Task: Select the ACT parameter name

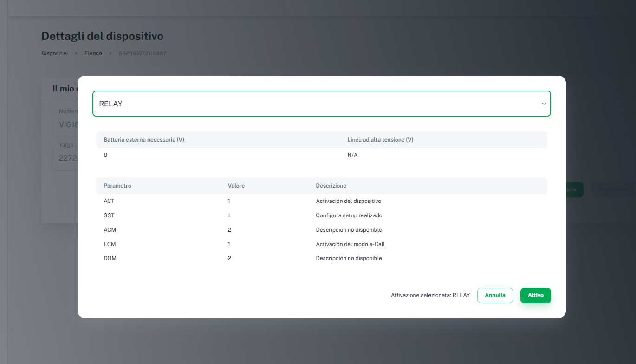Action: [x=109, y=201]
